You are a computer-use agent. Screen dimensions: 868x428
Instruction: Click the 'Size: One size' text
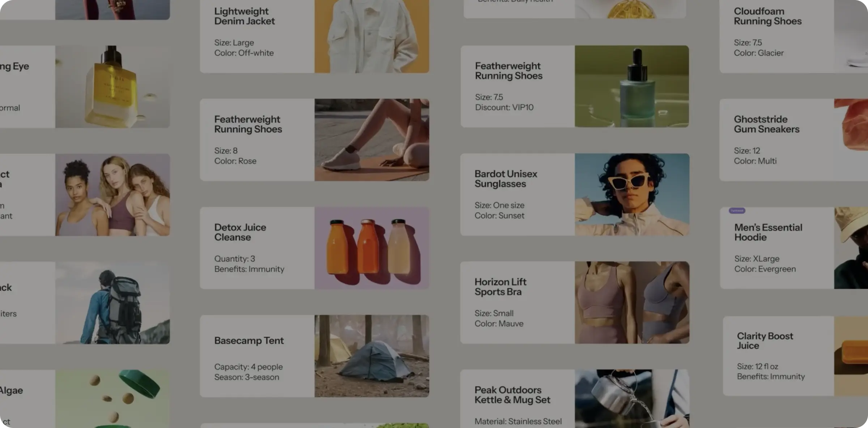click(x=499, y=205)
